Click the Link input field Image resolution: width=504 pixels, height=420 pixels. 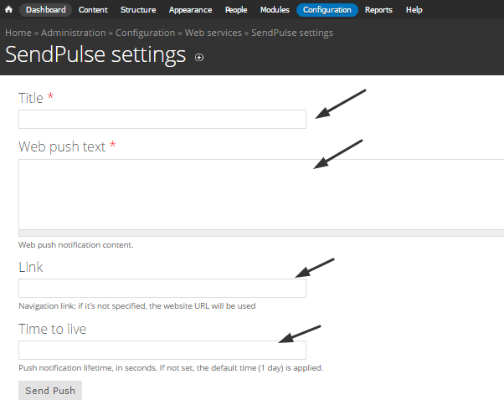point(162,289)
